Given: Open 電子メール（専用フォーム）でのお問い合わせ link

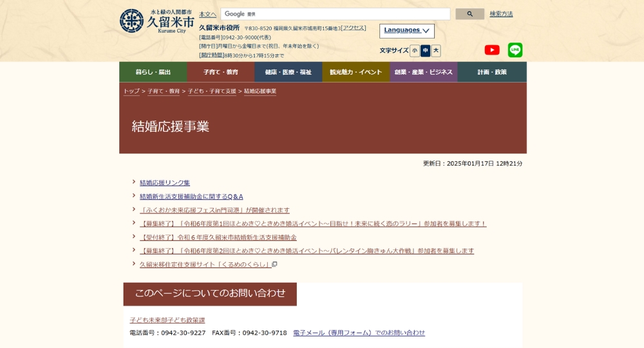Looking at the screenshot, I should (x=359, y=333).
